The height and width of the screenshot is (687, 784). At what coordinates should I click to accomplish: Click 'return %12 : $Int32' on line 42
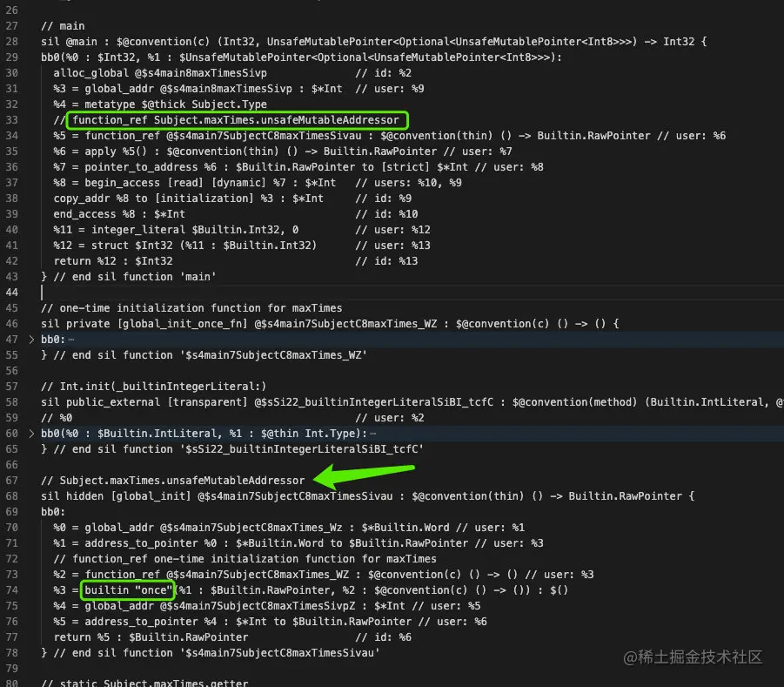click(113, 261)
